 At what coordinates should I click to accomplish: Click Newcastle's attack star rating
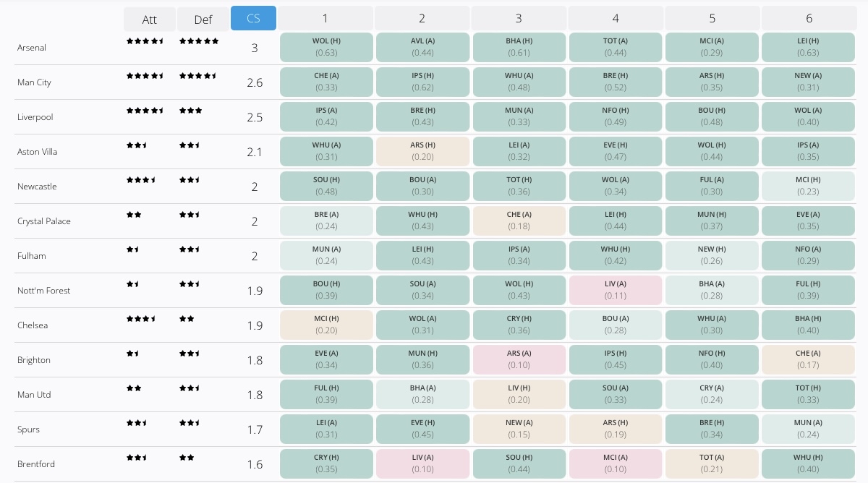(x=141, y=180)
